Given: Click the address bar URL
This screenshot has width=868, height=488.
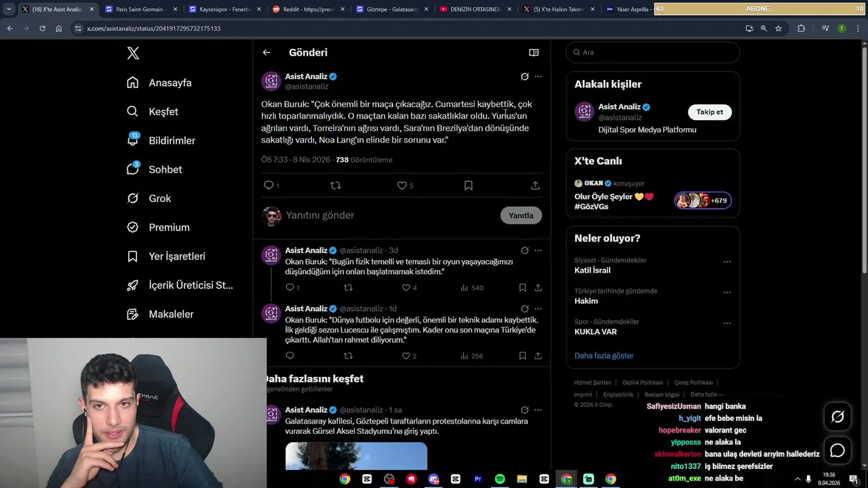Looking at the screenshot, I should [x=153, y=28].
